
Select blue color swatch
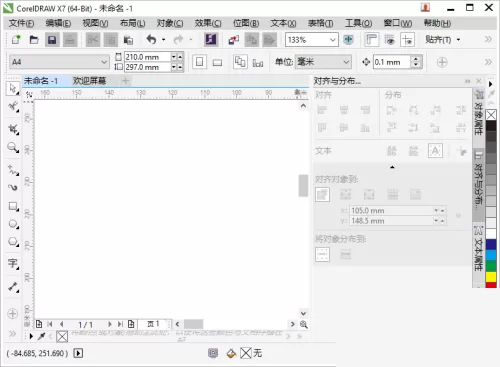[491, 244]
